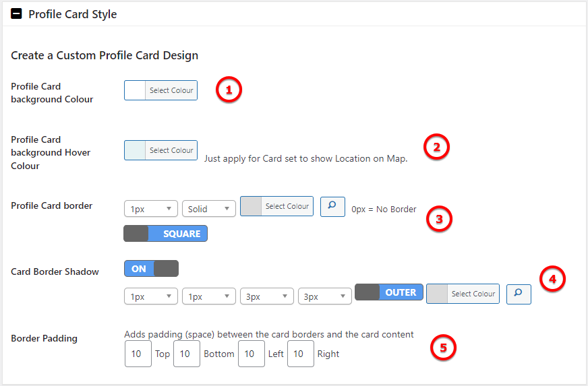Click the Right padding input field
The image size is (588, 386).
coord(300,354)
